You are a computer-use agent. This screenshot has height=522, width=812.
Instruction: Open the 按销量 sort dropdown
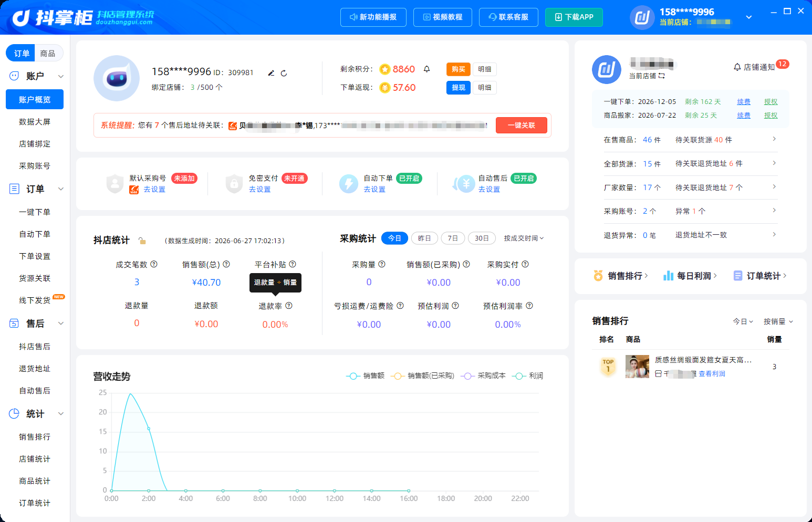778,321
